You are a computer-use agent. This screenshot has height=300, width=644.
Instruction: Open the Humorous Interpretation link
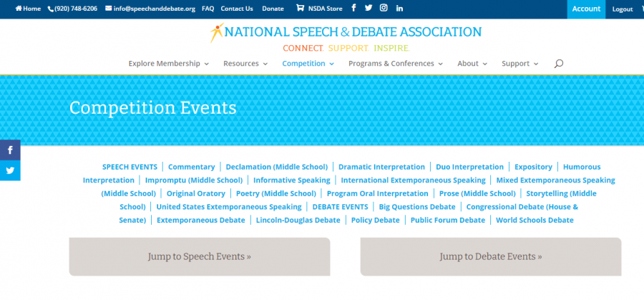point(582,167)
